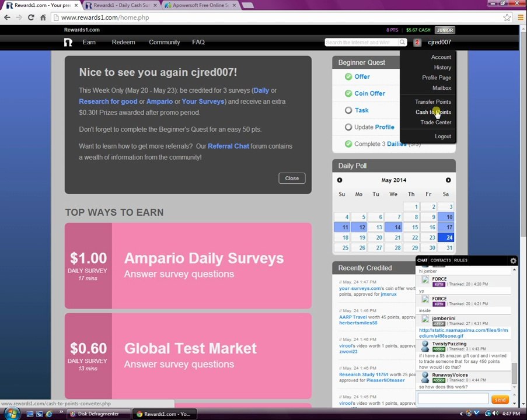The width and height of the screenshot is (527, 420).
Task: Close the Apowersoft Free Online tab
Action: (x=234, y=5)
